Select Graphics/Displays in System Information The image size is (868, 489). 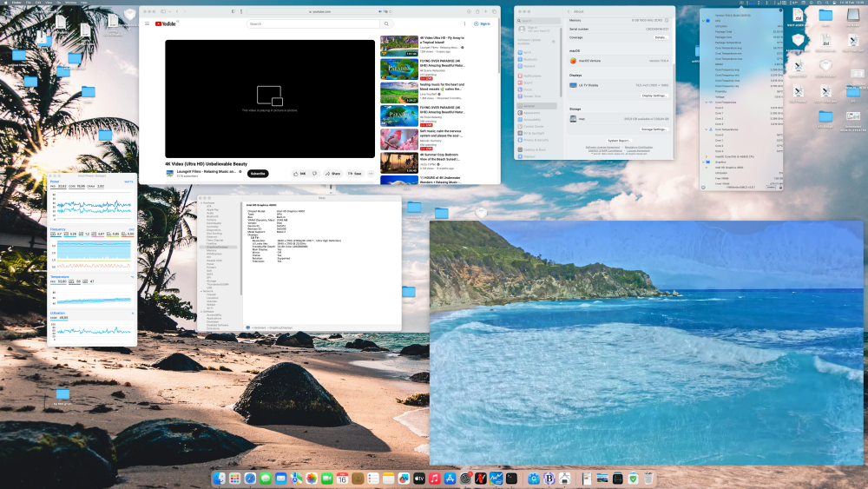218,247
